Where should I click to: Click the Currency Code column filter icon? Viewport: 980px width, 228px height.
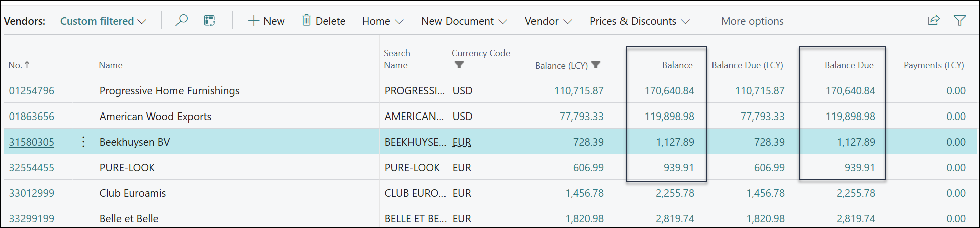[x=459, y=65]
